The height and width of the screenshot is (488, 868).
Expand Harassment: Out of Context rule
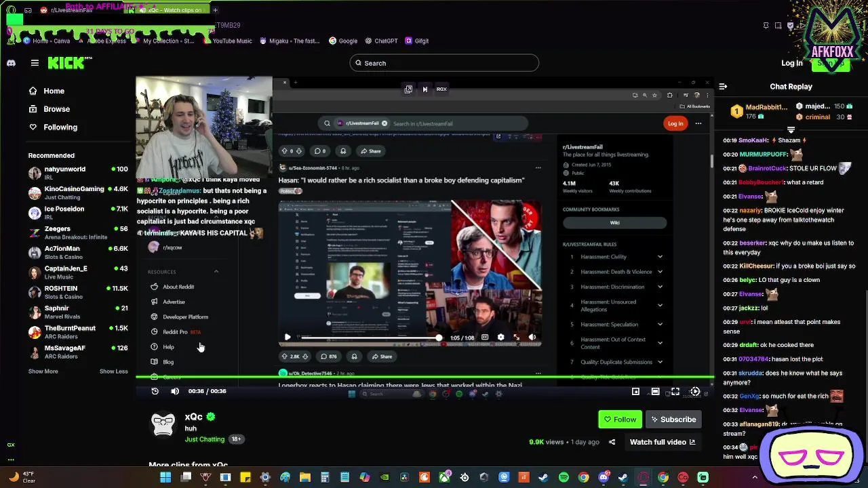(660, 343)
